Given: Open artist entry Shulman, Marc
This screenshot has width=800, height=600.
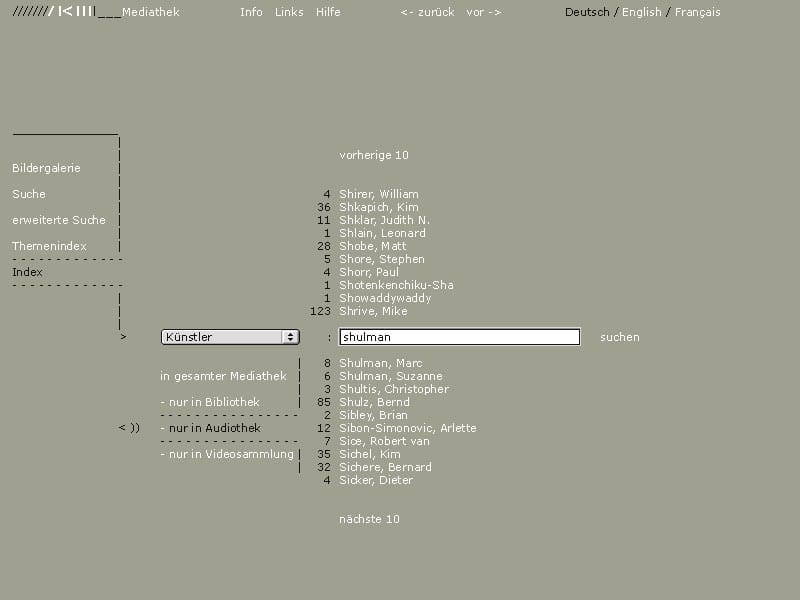Looking at the screenshot, I should point(381,363).
